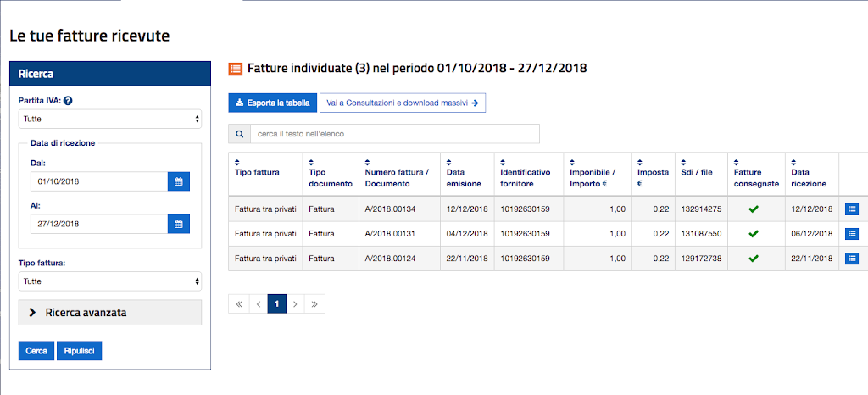Open the Partita IVA dropdown
The width and height of the screenshot is (868, 395).
110,120
